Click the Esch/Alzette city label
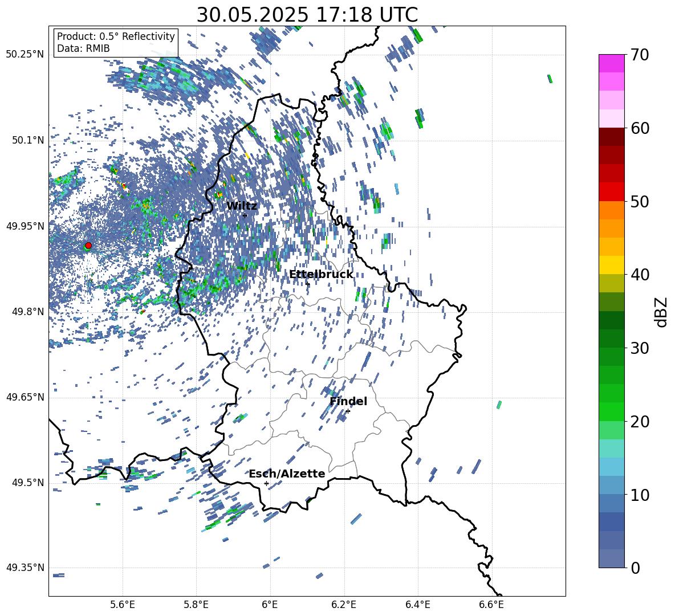Viewport: 675px width, 616px height. (x=287, y=474)
